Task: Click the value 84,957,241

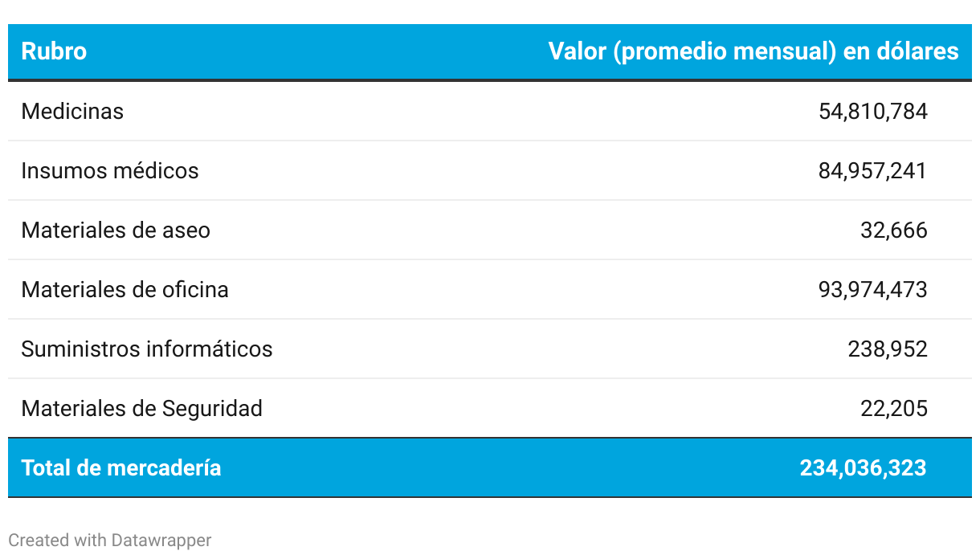Action: pyautogui.click(x=873, y=170)
